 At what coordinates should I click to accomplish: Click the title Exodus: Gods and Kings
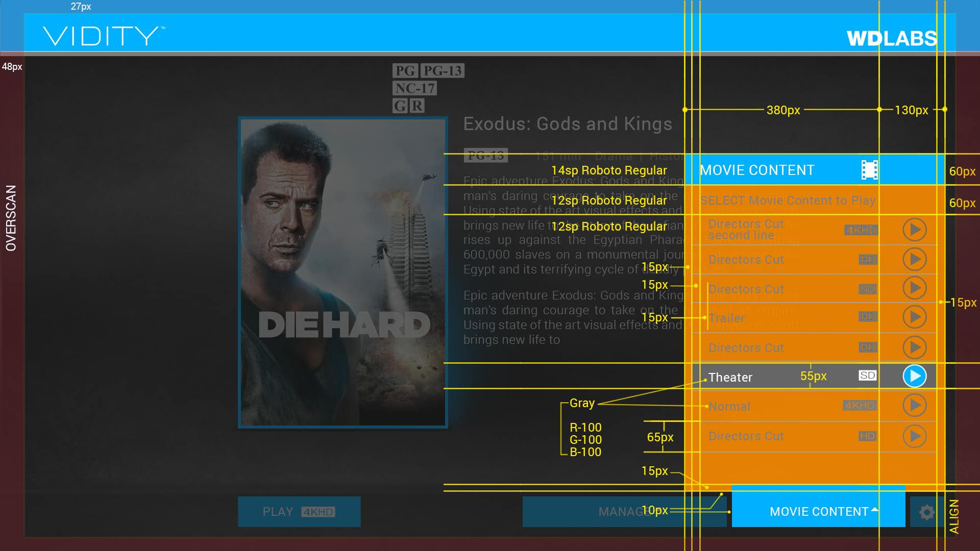pyautogui.click(x=568, y=124)
